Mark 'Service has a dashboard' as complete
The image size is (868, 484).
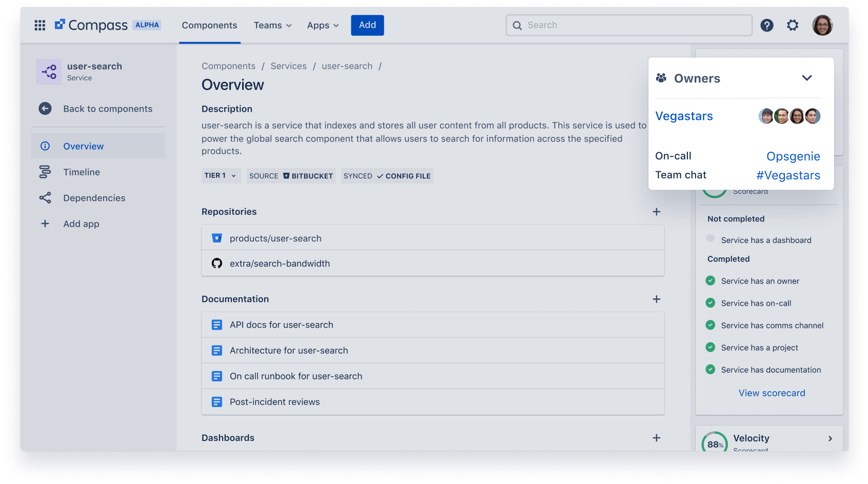coord(710,238)
